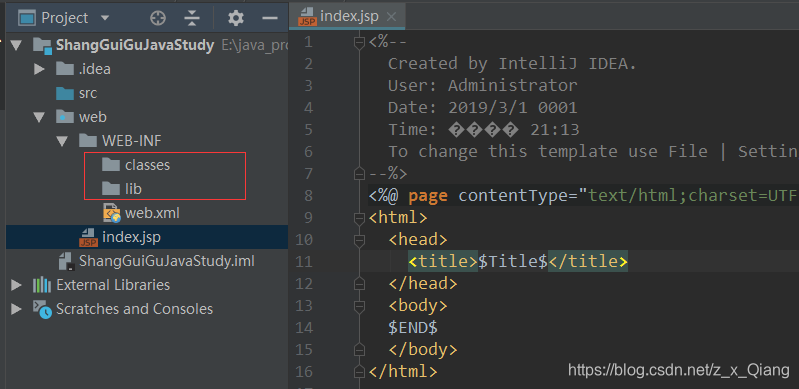Select the lib folder
This screenshot has height=389, width=799.
click(134, 189)
